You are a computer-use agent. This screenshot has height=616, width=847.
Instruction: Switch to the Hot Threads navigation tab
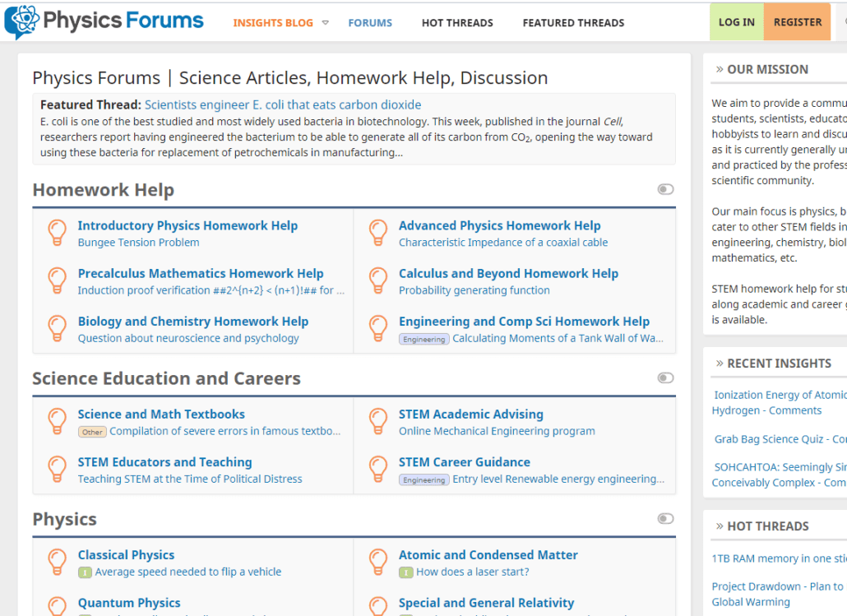tap(457, 23)
